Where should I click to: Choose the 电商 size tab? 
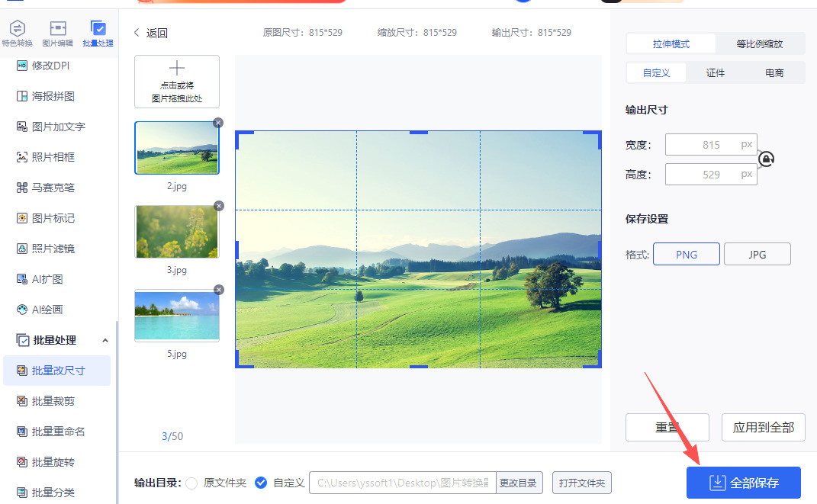(x=774, y=73)
